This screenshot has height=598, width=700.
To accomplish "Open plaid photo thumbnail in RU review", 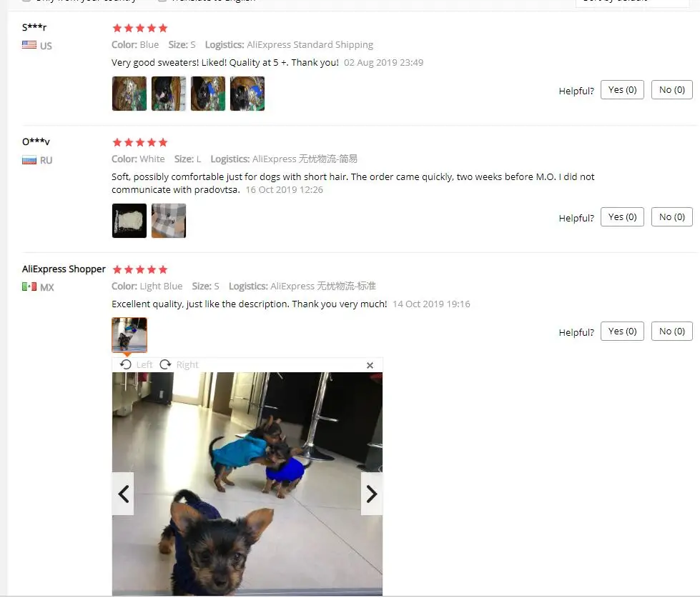I will (169, 221).
